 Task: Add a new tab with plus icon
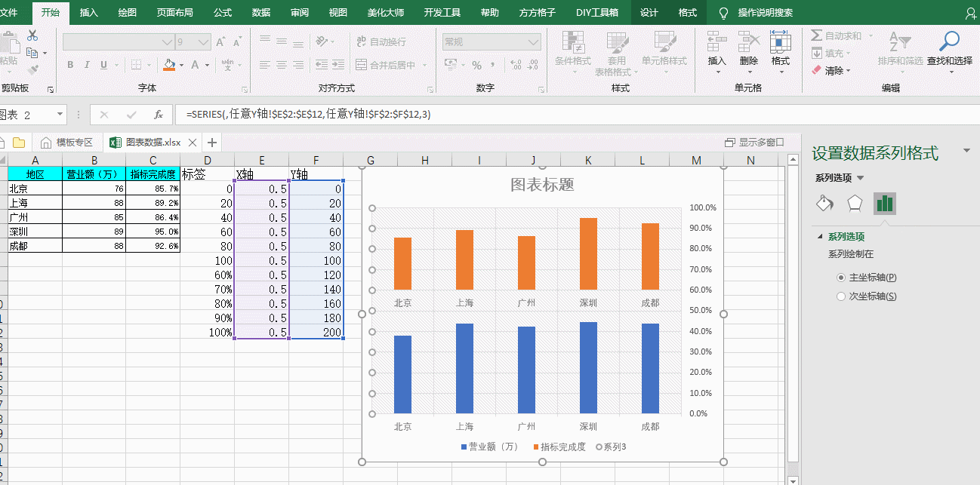tap(212, 142)
